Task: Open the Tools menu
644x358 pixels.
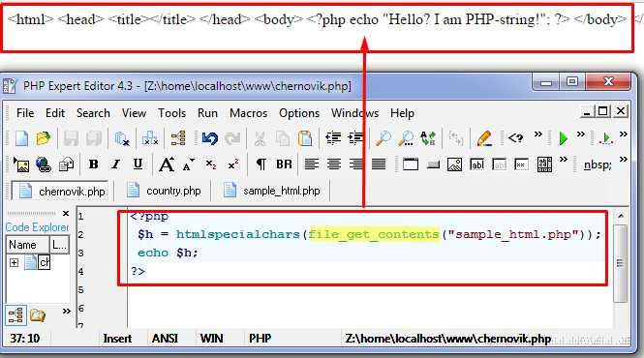Action: pos(171,113)
